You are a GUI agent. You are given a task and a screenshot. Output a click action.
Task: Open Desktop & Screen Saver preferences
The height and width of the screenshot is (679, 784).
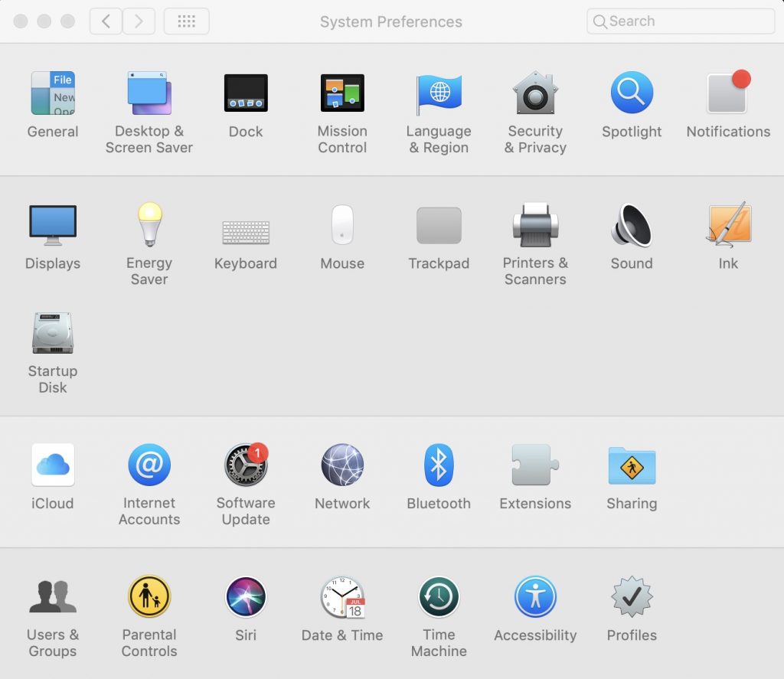(x=149, y=93)
